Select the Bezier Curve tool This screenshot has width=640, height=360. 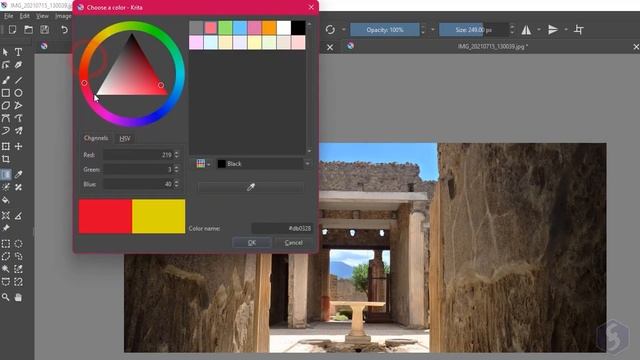pos(5,118)
